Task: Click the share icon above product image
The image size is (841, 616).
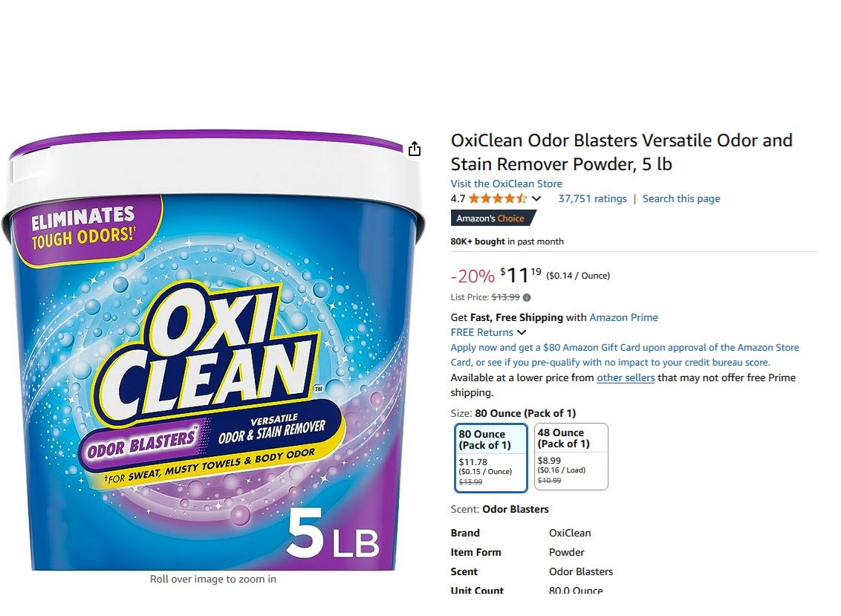Action: click(414, 149)
